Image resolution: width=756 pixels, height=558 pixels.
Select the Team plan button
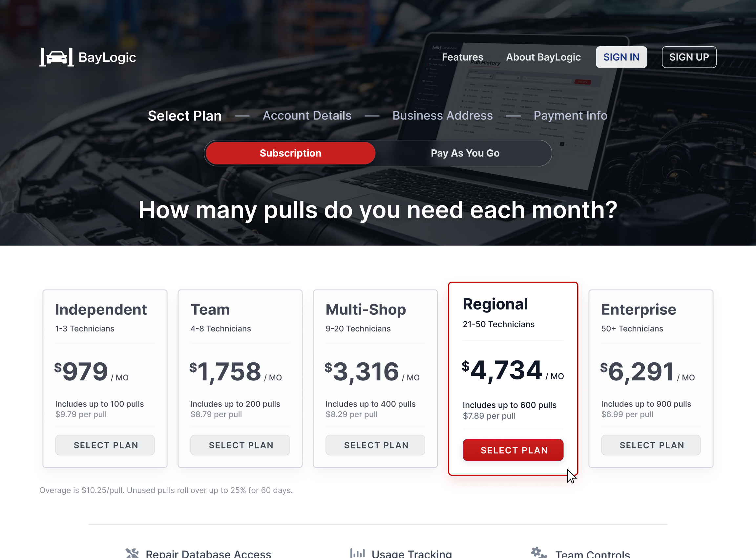(240, 445)
